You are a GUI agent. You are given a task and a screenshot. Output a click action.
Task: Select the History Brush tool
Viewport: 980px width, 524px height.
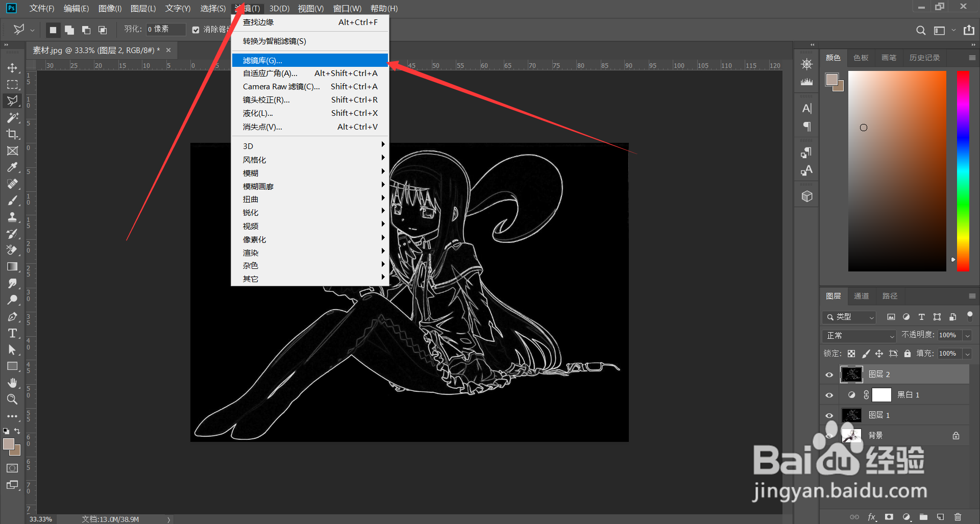pyautogui.click(x=12, y=234)
